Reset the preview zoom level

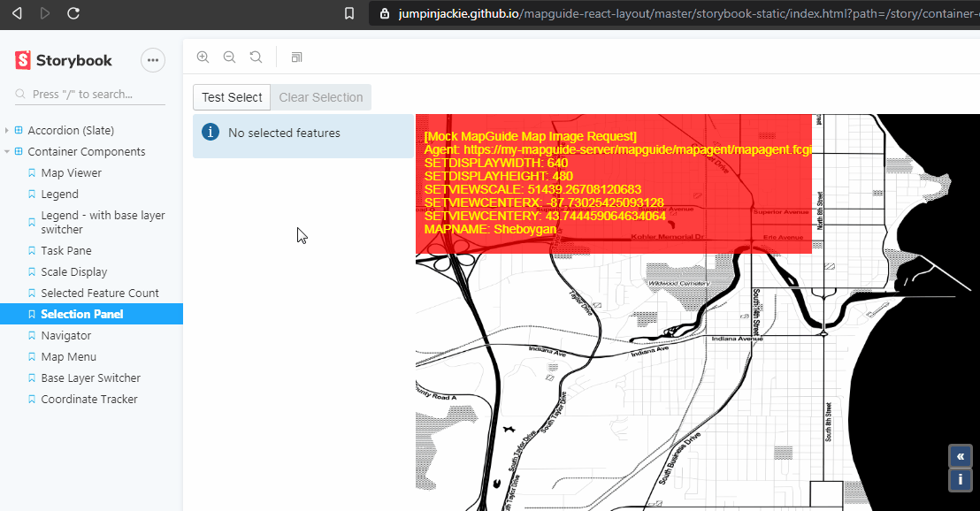point(256,57)
